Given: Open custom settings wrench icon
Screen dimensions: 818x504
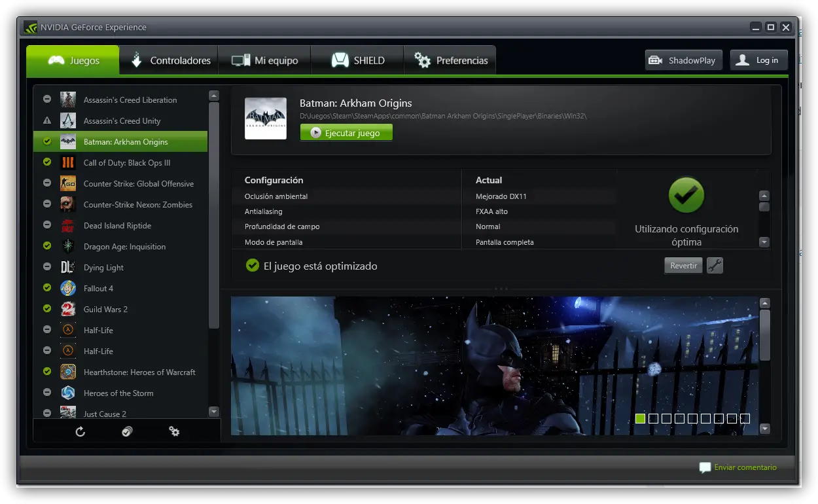Looking at the screenshot, I should pyautogui.click(x=715, y=265).
